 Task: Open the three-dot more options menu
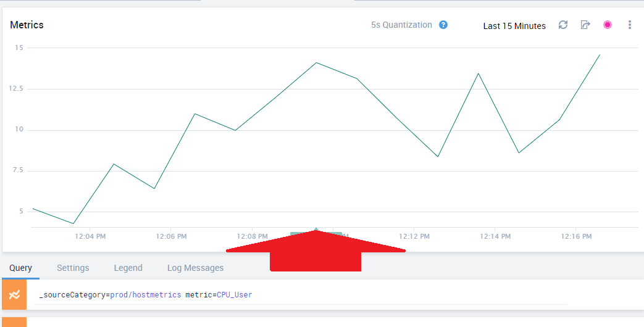click(630, 25)
